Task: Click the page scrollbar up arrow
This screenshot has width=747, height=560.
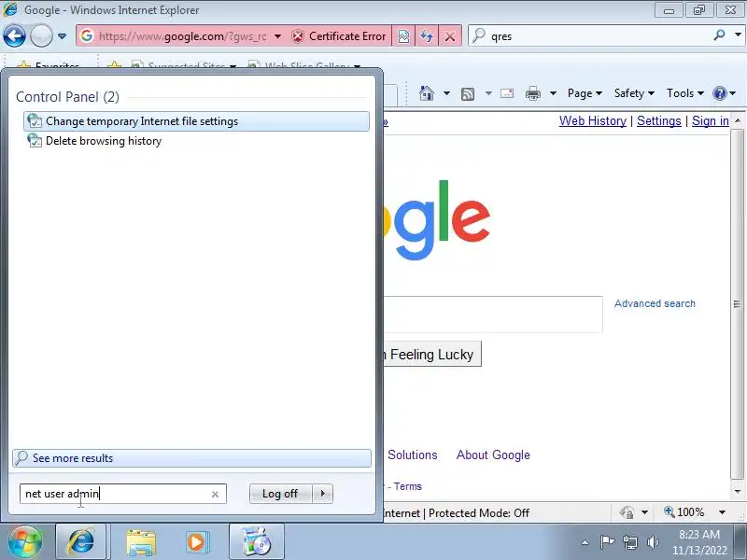Action: 738,120
